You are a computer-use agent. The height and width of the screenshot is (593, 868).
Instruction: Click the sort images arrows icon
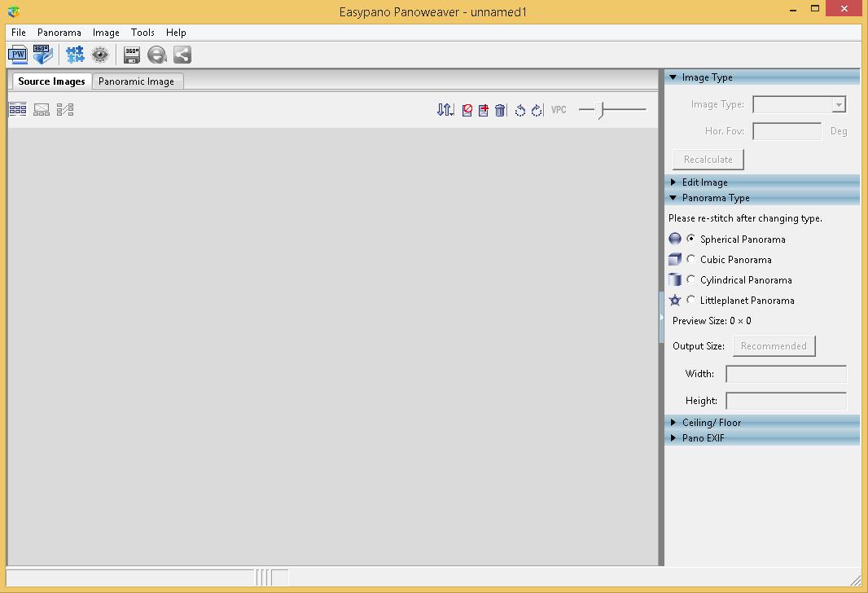click(445, 109)
